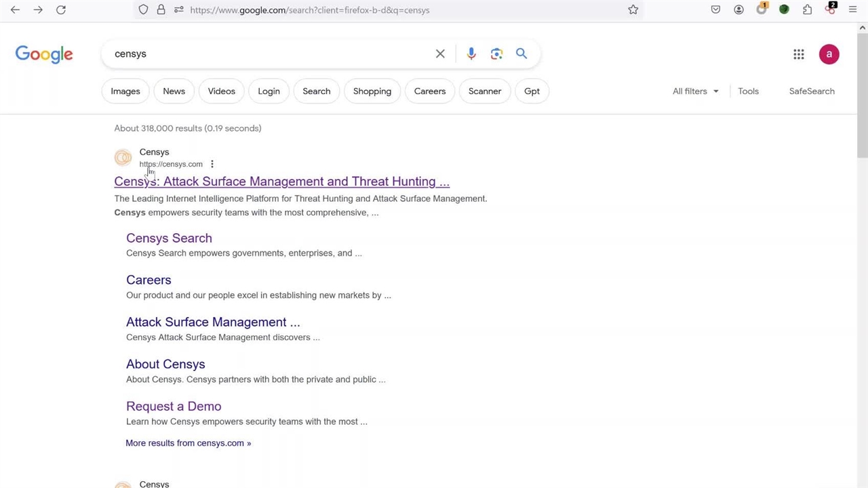Expand the All filters dropdown
The image size is (868, 488).
coord(695,91)
